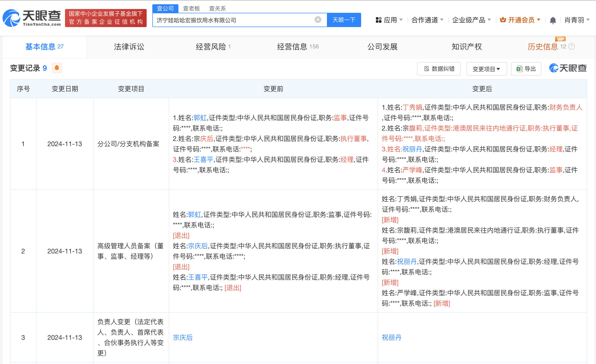Open user menu 肖青羽
596x364 pixels.
point(577,20)
